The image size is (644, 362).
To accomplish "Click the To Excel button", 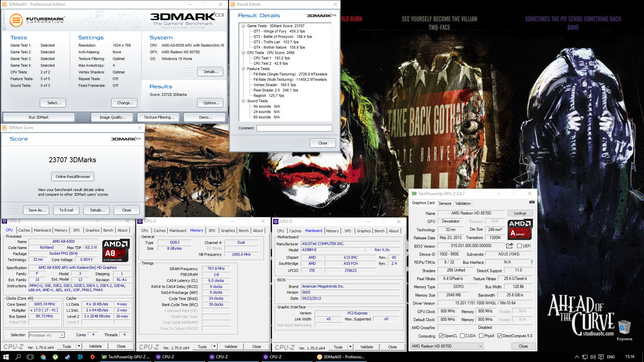I will (66, 210).
